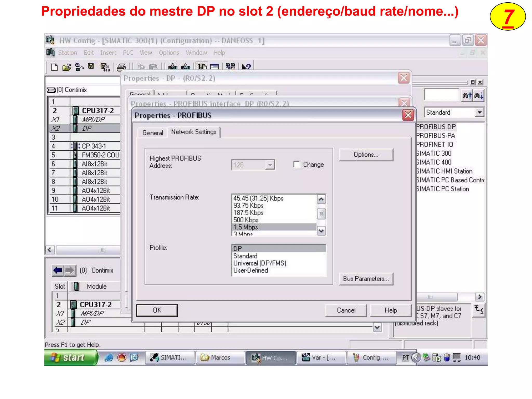Open Internet Explorer from the quick launch
Image resolution: width=532 pixels, height=399 pixels.
[x=109, y=358]
